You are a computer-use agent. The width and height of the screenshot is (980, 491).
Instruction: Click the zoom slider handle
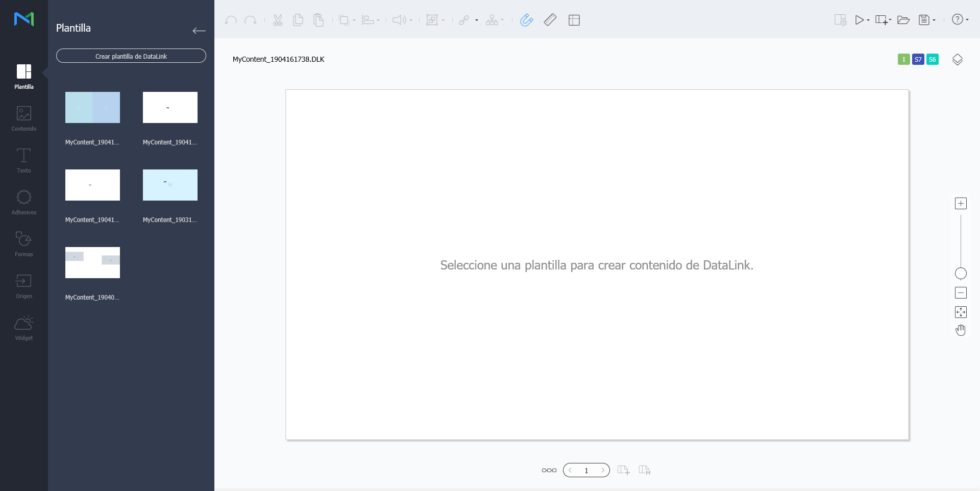961,274
